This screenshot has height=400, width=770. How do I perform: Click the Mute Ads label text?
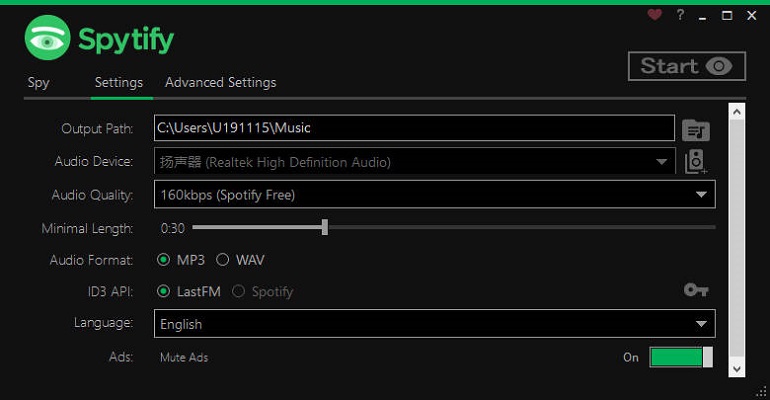coord(184,357)
